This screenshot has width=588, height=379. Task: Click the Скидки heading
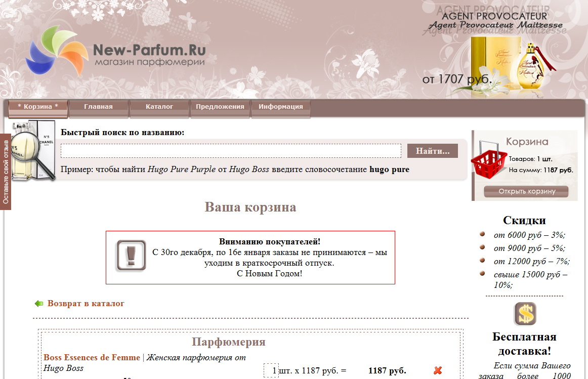524,221
